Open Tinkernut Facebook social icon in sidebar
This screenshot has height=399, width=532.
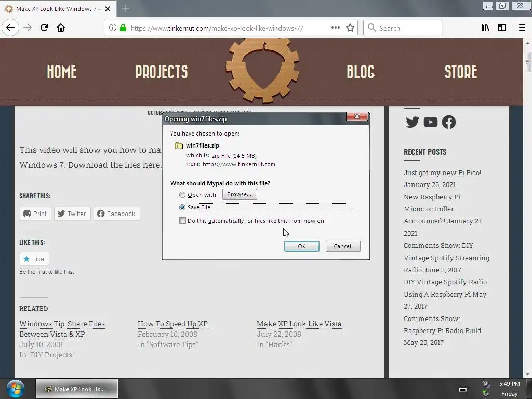coord(449,122)
